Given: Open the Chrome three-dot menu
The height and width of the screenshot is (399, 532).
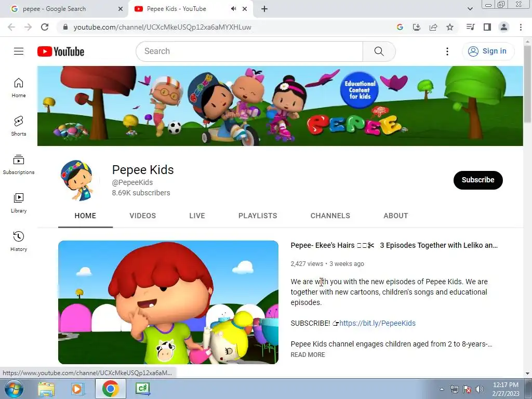Looking at the screenshot, I should click(521, 27).
